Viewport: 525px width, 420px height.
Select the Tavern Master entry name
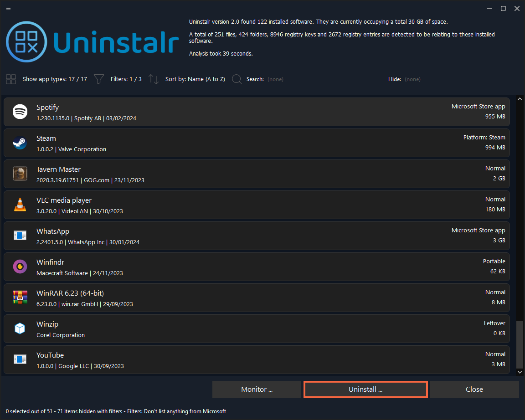click(59, 169)
